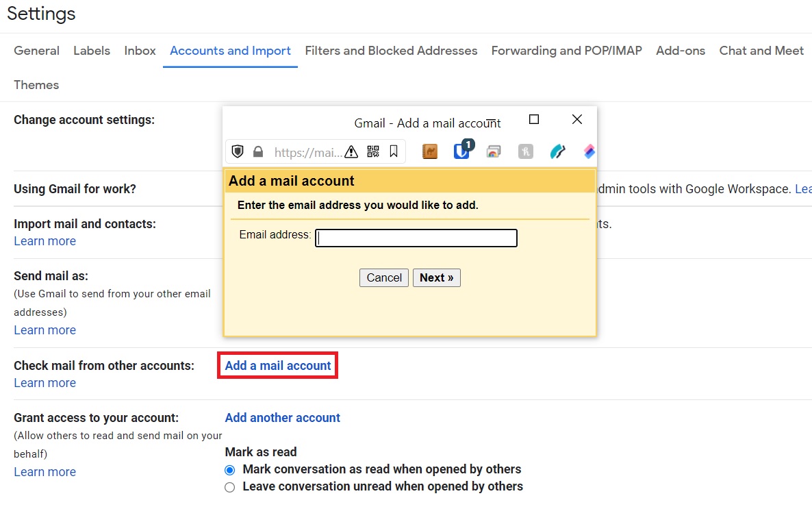Click the padlock site security icon
The image size is (812, 509).
pos(258,151)
